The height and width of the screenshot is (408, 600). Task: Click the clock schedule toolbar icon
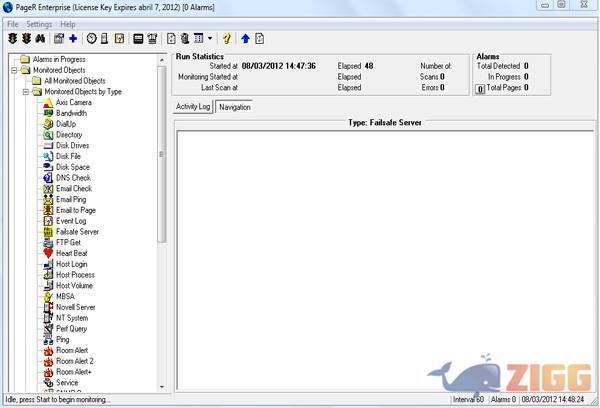[x=91, y=39]
